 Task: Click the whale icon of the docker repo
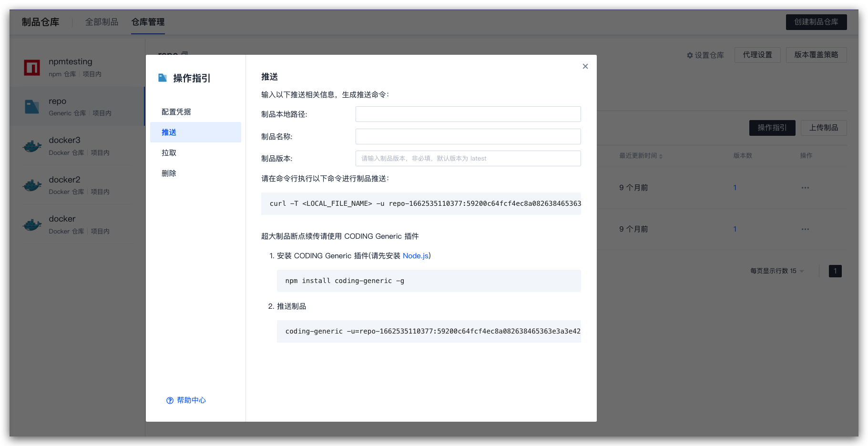pos(32,224)
